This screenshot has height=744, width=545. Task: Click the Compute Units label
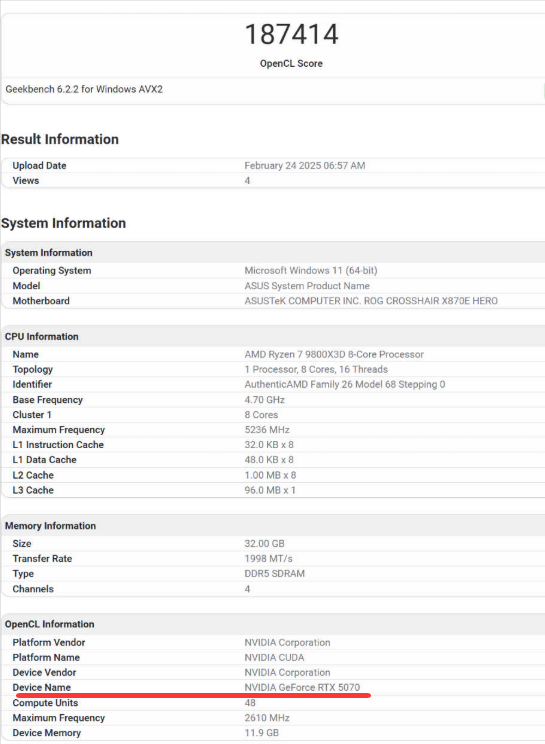[45, 703]
